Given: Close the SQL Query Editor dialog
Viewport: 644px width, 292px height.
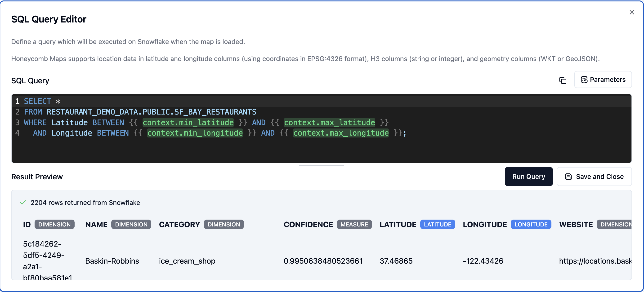Looking at the screenshot, I should (x=632, y=12).
